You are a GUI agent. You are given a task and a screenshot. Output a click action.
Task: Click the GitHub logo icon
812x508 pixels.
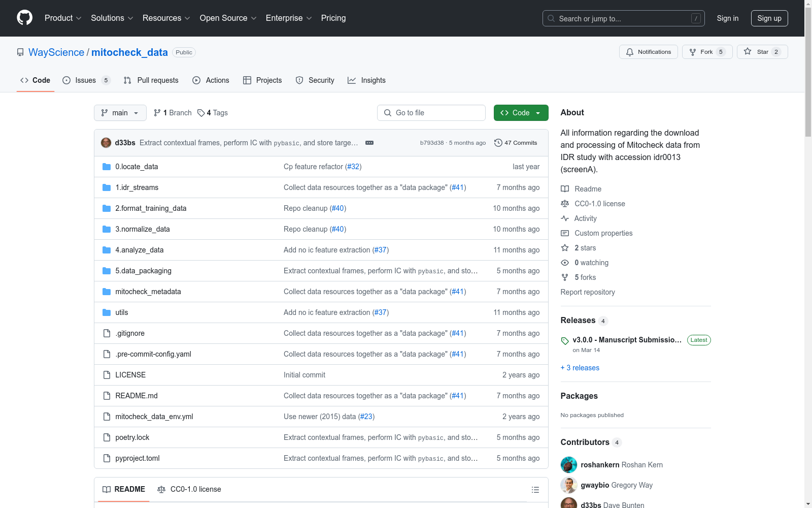click(x=24, y=18)
